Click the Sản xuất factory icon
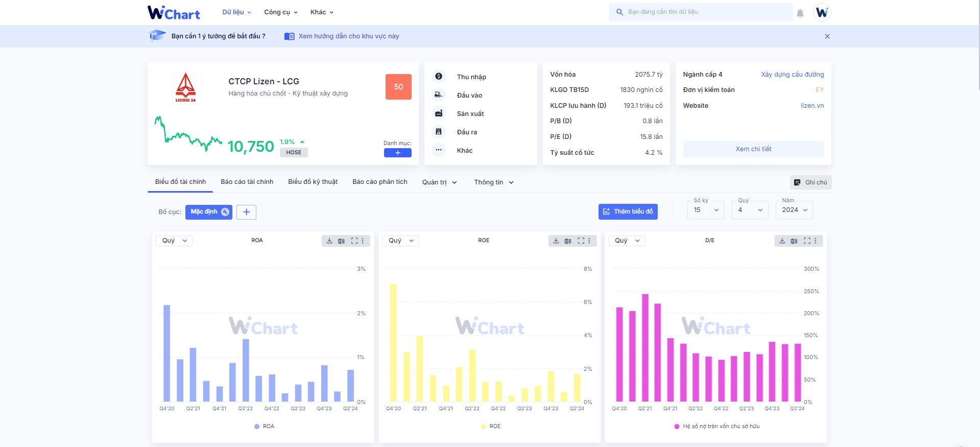980x447 pixels. coord(439,113)
